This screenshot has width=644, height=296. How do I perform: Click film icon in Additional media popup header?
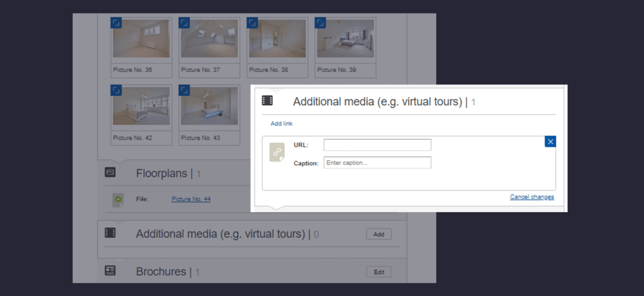pos(267,100)
